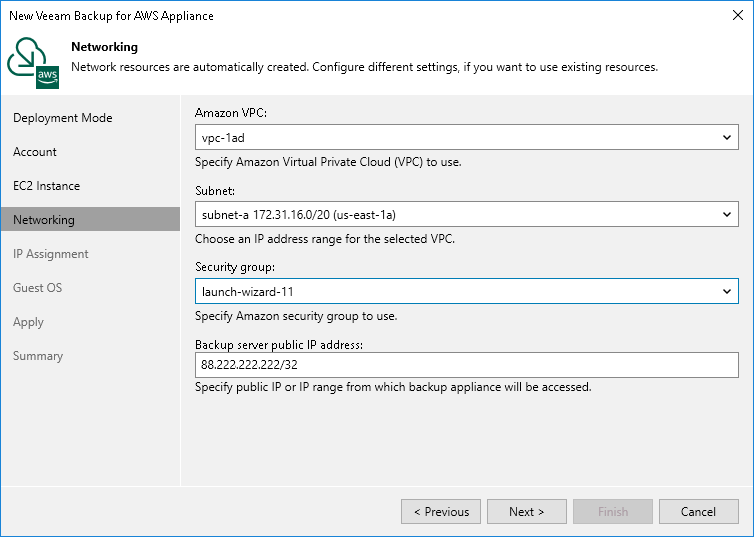The height and width of the screenshot is (537, 754).
Task: Proceed with the Next button
Action: click(527, 512)
